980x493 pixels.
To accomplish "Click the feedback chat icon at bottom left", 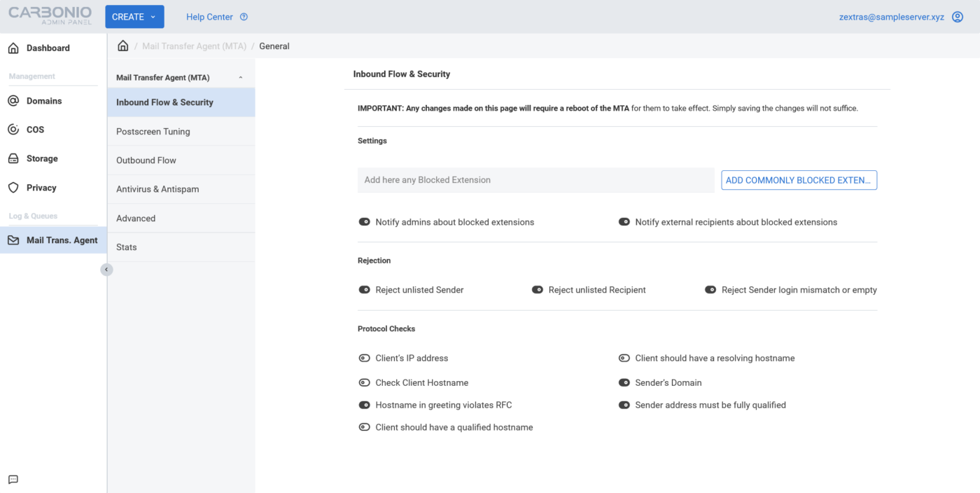I will (13, 479).
